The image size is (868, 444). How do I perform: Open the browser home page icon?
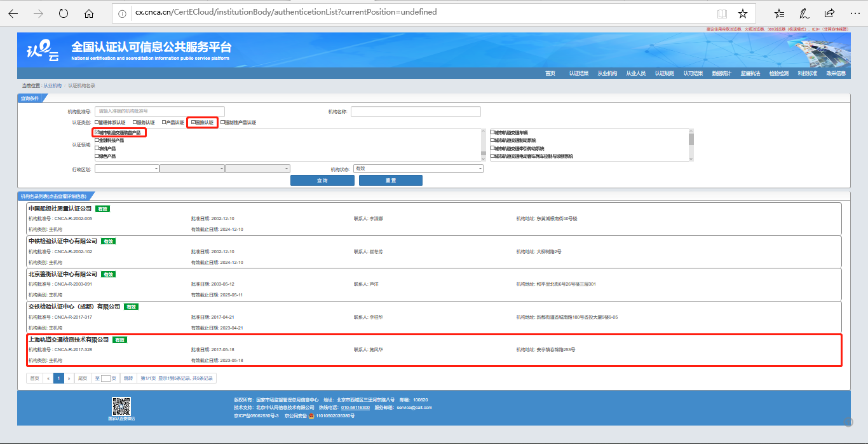[88, 13]
